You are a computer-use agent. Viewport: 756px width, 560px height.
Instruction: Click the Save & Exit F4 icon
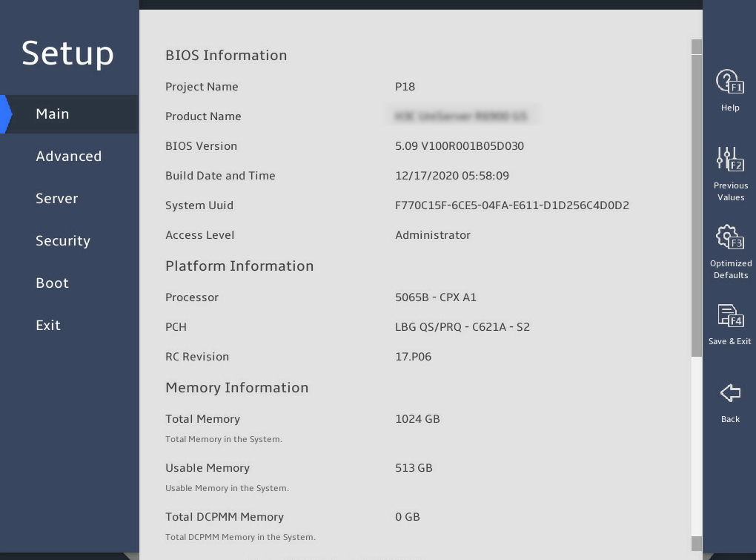(730, 315)
